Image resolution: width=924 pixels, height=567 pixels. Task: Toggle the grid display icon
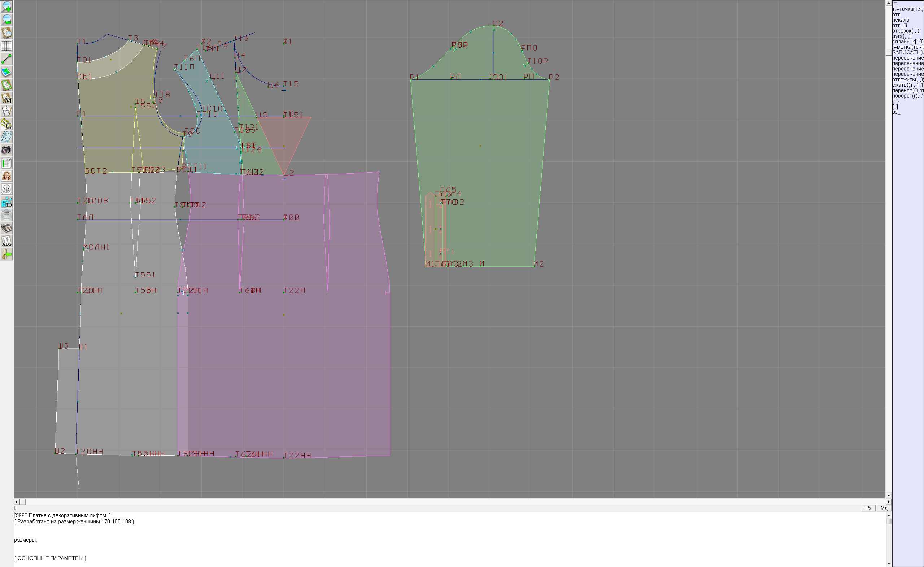(6, 46)
